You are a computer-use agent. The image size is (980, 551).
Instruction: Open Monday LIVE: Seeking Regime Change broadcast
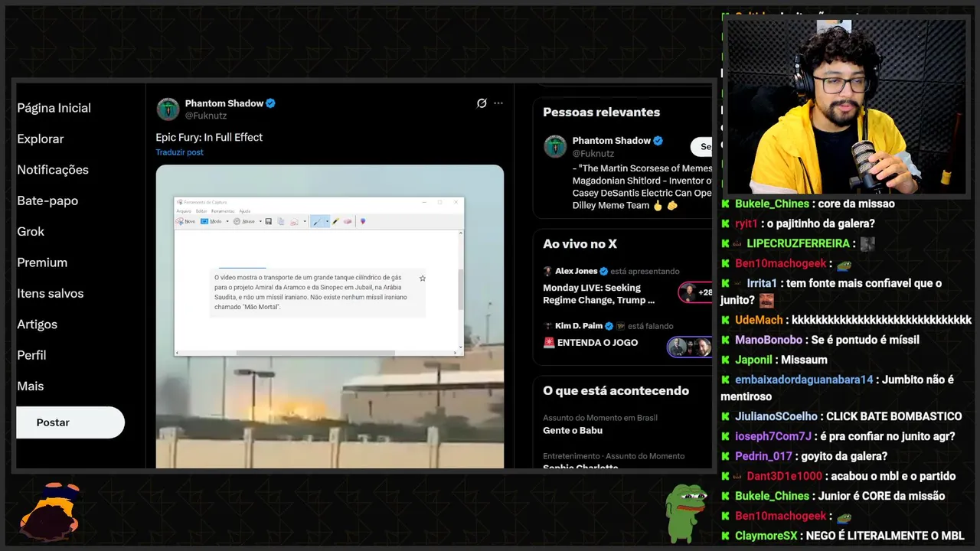[599, 294]
